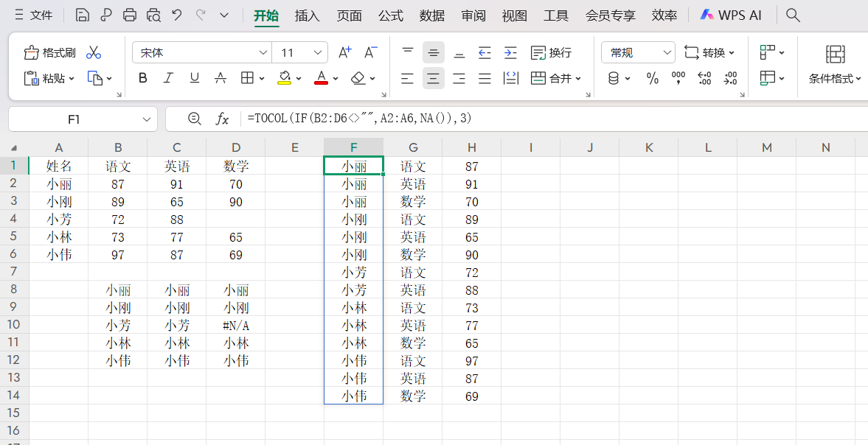This screenshot has width=868, height=445.
Task: Open the 数据 tab
Action: coord(431,15)
